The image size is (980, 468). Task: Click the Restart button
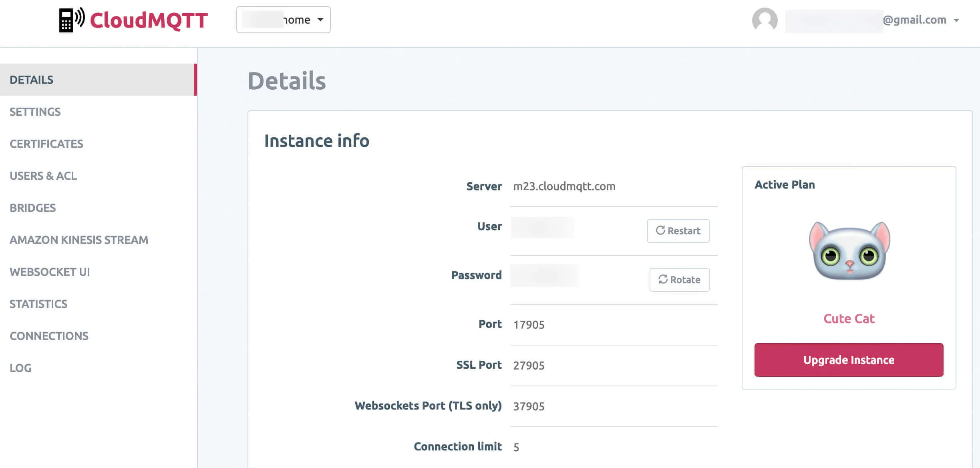[678, 231]
